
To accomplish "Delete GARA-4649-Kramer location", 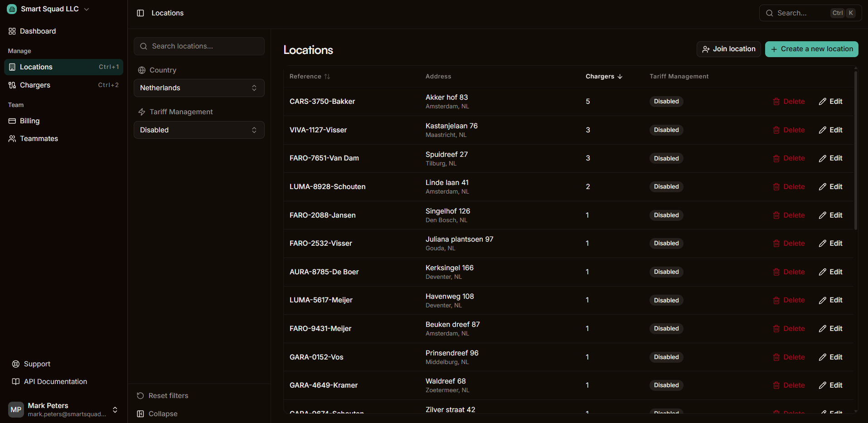I will click(x=789, y=385).
